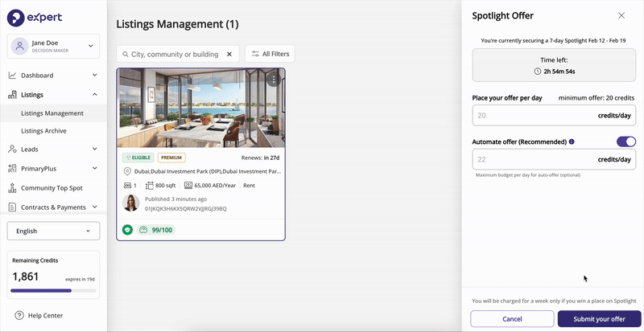Click the Leads menu label
Screen dimensions: 644x332
30,150
